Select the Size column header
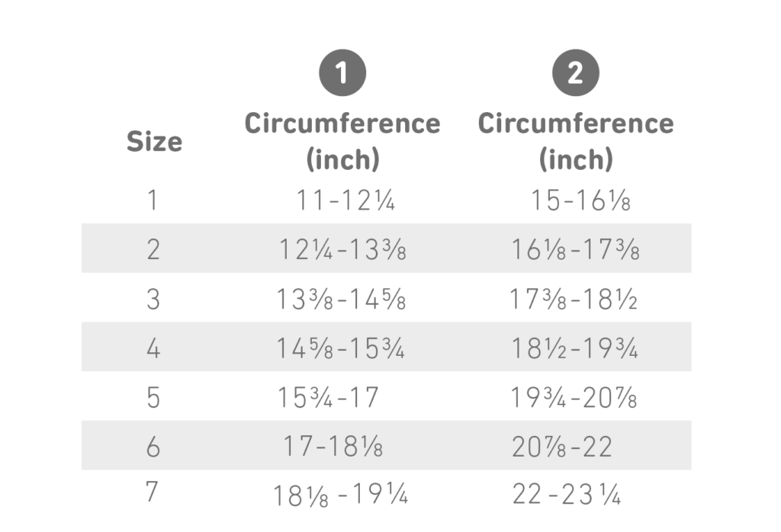The height and width of the screenshot is (532, 781). [x=154, y=141]
